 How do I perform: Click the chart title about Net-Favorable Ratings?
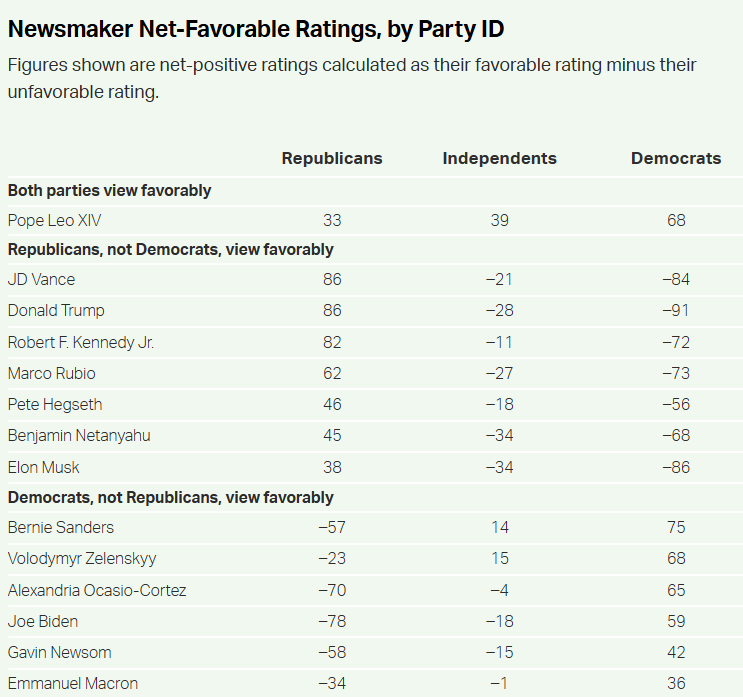pos(256,30)
